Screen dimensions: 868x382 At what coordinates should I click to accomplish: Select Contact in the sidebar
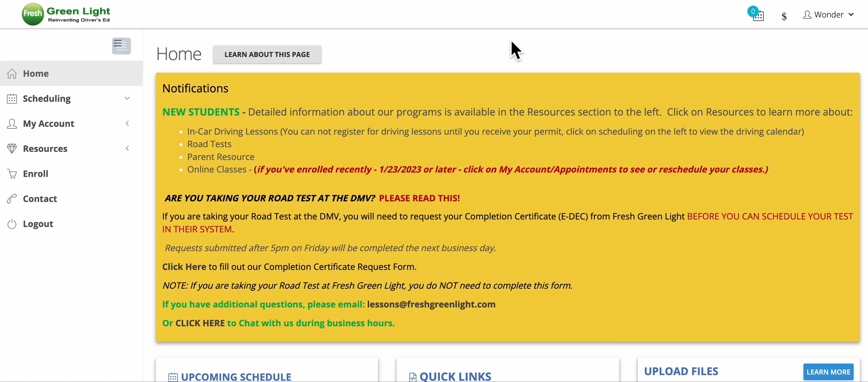pos(71,199)
